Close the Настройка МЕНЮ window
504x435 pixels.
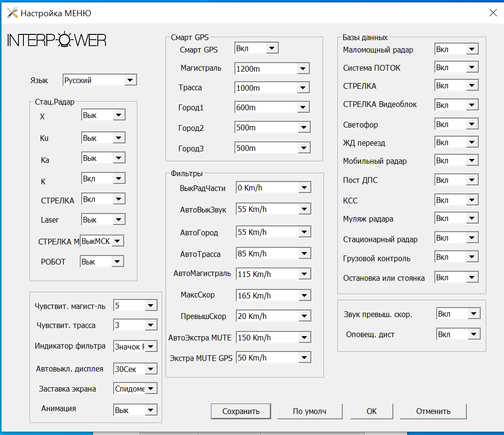pyautogui.click(x=493, y=13)
